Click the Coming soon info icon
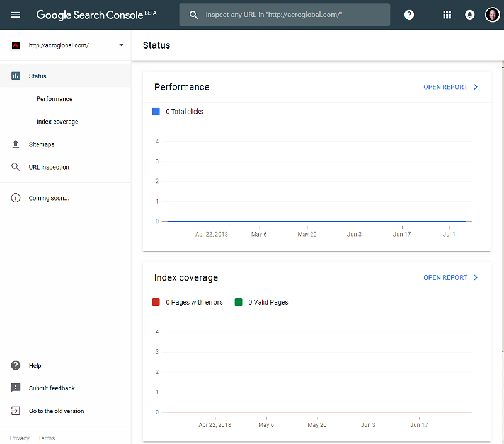Image resolution: width=504 pixels, height=444 pixels. pos(15,198)
